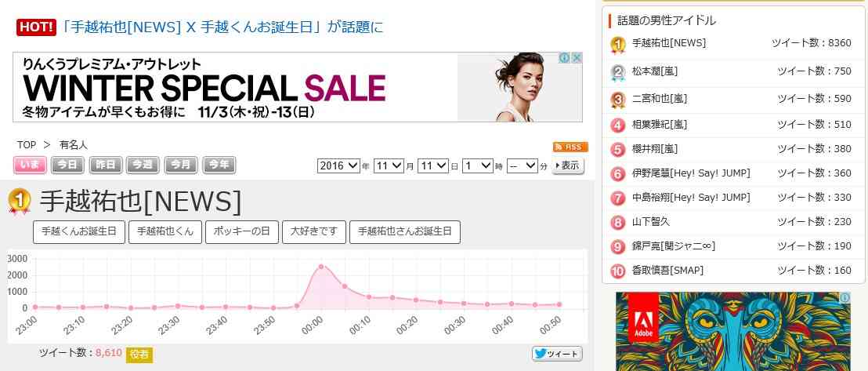The height and width of the screenshot is (371, 868).
Task: Click the gold rank 1 medal icon
Action: tap(20, 202)
